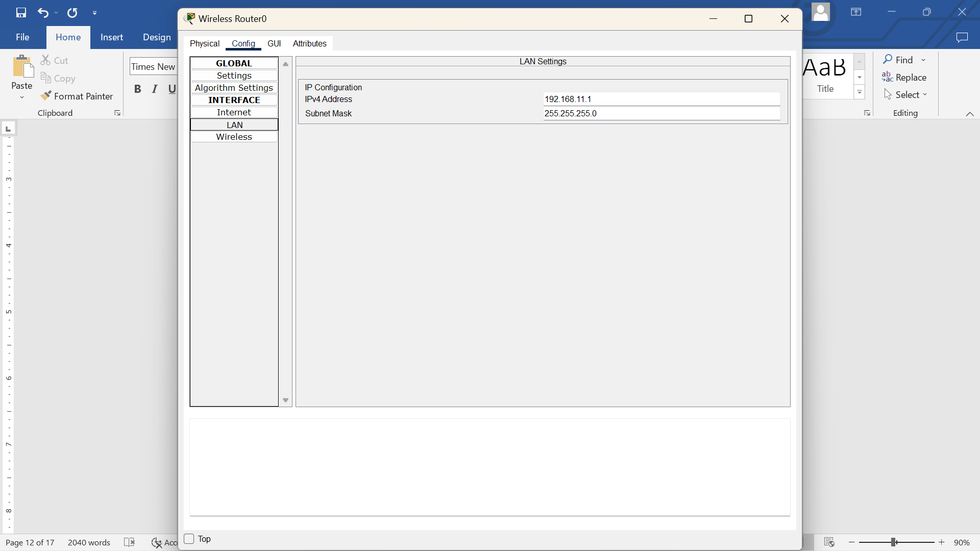Open the Comments speech bubble icon
The height and width of the screenshot is (551, 980).
(x=962, y=37)
